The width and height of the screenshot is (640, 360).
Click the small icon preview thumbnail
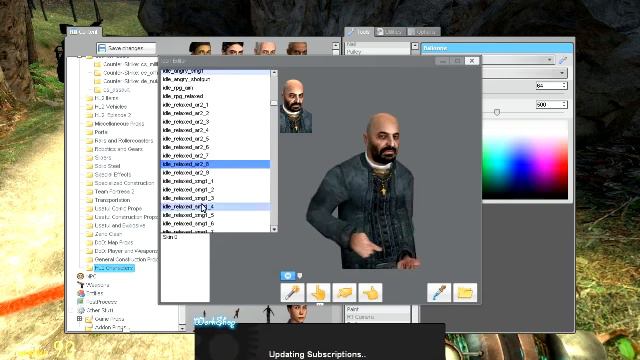point(296,106)
